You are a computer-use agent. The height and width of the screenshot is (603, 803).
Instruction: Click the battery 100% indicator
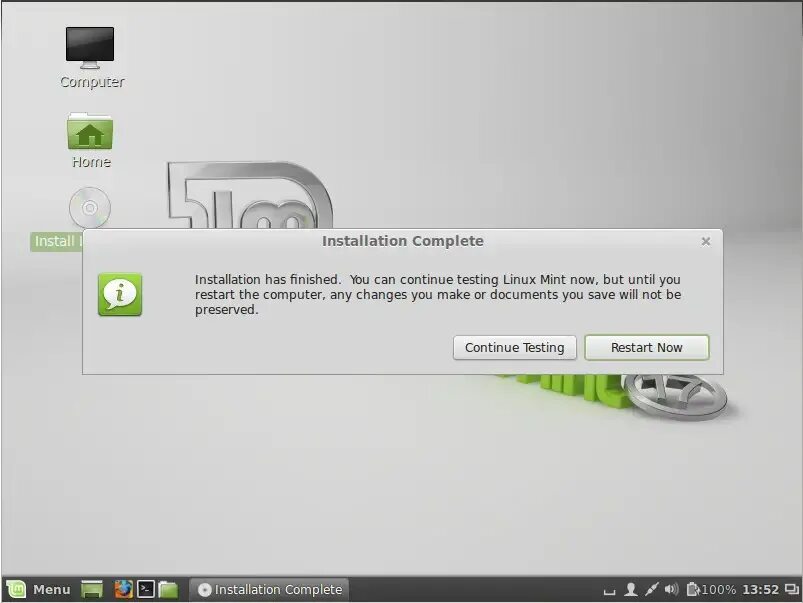[711, 590]
